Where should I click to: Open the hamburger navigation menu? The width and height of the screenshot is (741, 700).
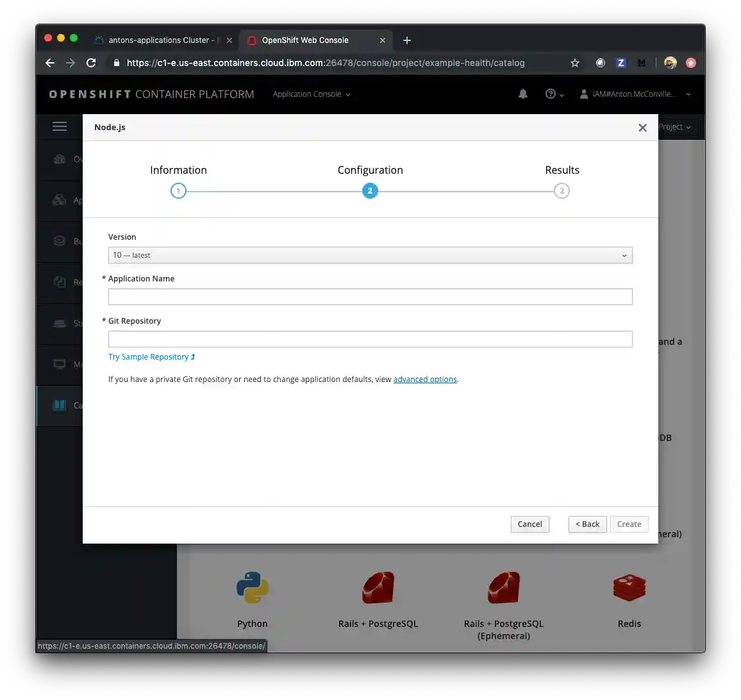coord(60,126)
